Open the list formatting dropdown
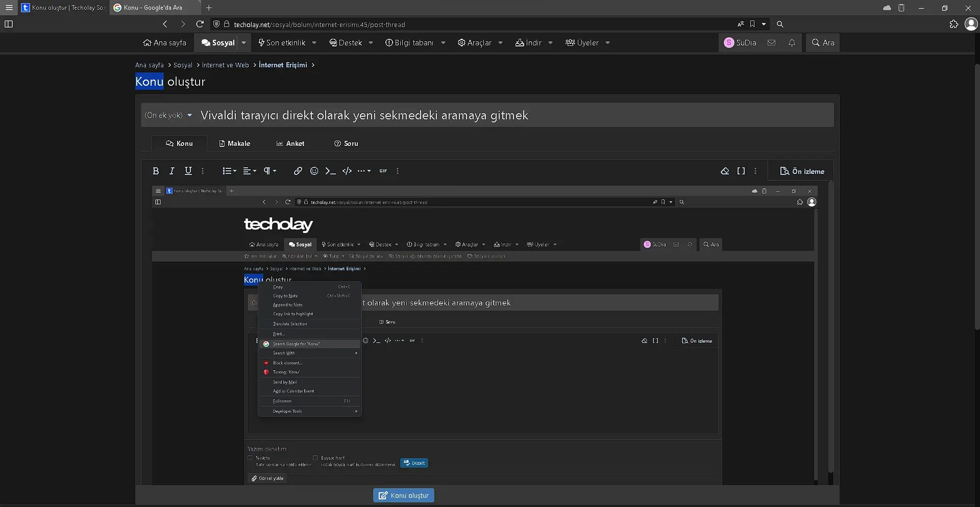 (229, 171)
